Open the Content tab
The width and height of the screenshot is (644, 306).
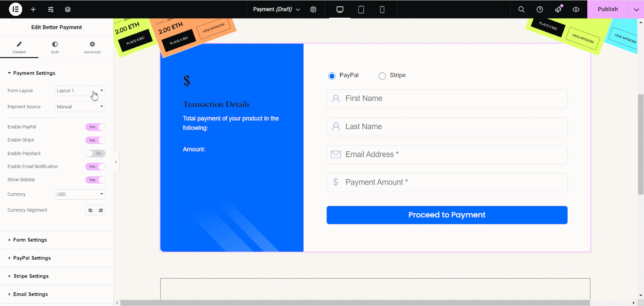pyautogui.click(x=19, y=47)
